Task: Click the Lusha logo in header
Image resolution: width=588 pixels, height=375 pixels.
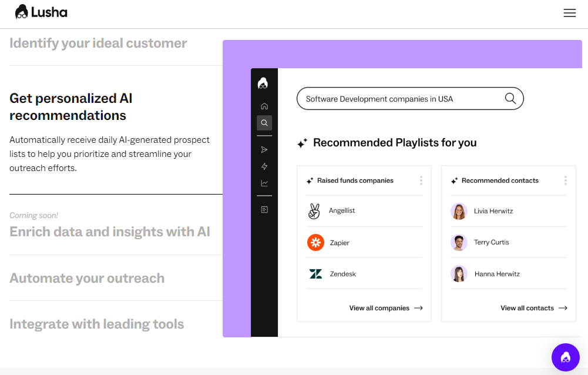Action: pos(41,12)
